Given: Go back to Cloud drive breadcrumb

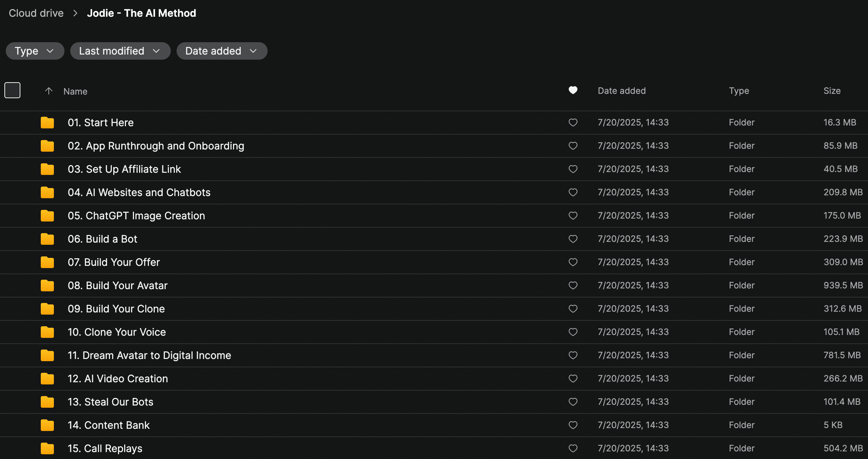Looking at the screenshot, I should click(x=36, y=13).
